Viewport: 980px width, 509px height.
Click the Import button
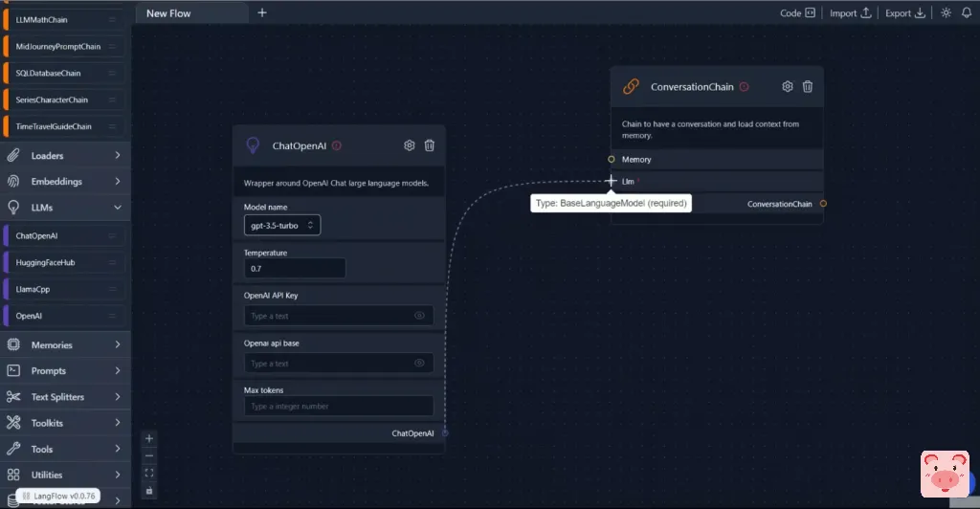(850, 13)
